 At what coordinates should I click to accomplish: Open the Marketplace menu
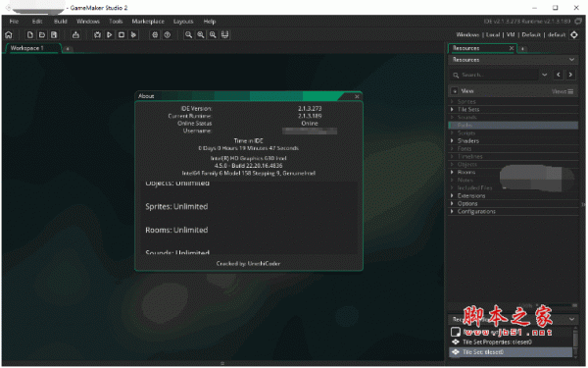click(x=148, y=22)
